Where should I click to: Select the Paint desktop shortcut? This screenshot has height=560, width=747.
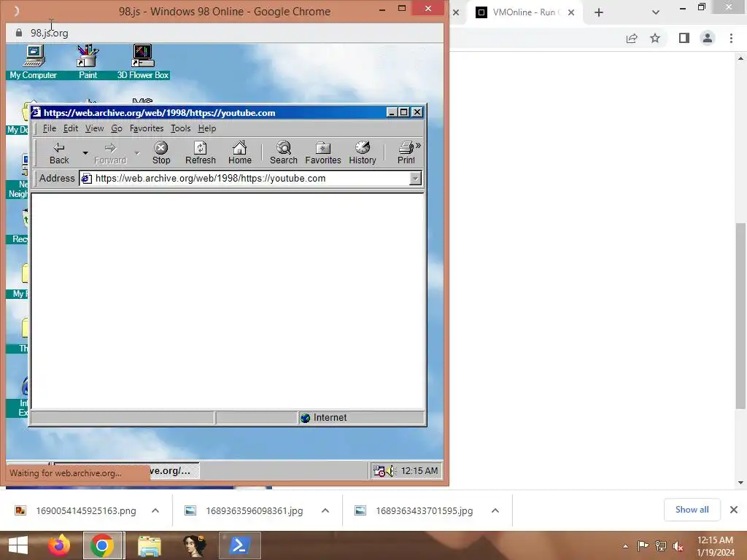pyautogui.click(x=88, y=62)
